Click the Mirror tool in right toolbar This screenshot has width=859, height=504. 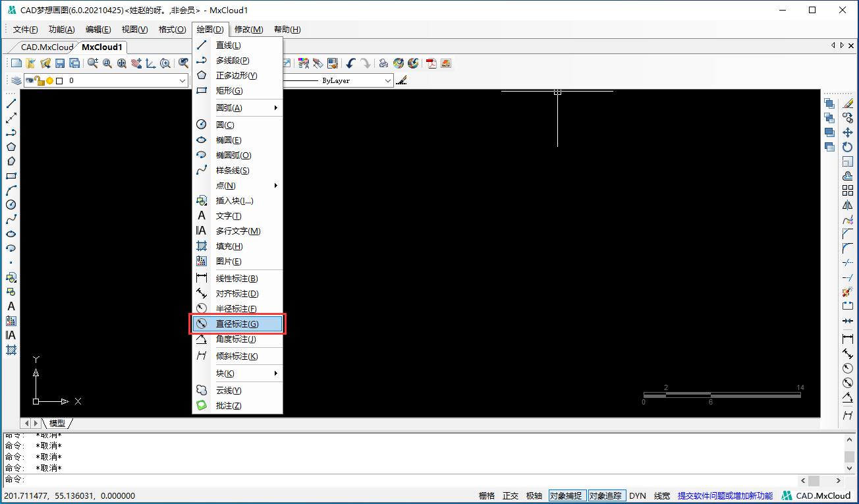pos(848,205)
